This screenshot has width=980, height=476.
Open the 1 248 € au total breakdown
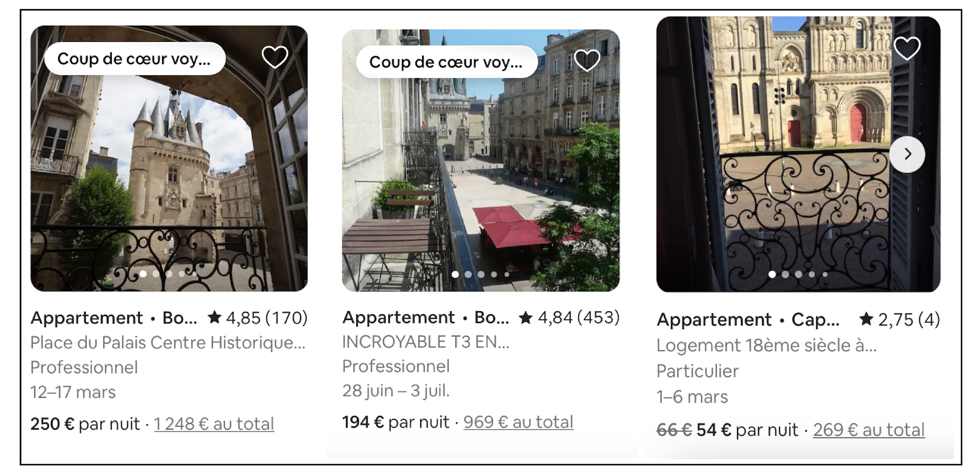(x=214, y=424)
